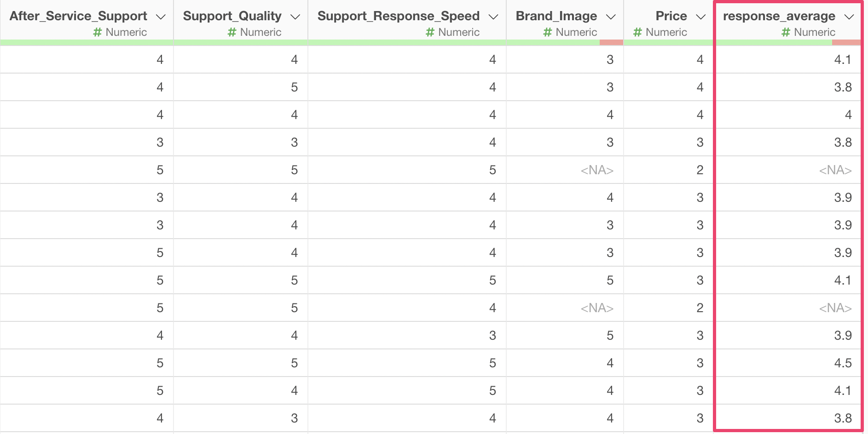Image resolution: width=868 pixels, height=434 pixels.
Task: Open the After_Service_Support column dropdown menu
Action: [161, 17]
